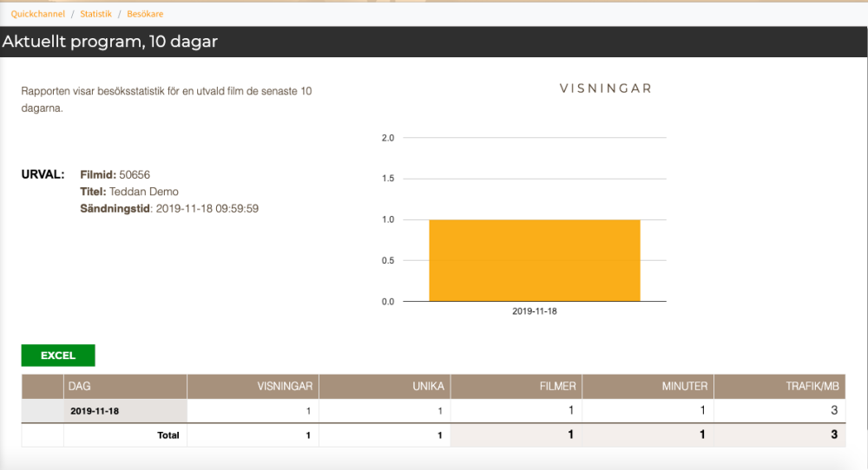Click the 2.0 y-axis label

point(388,138)
